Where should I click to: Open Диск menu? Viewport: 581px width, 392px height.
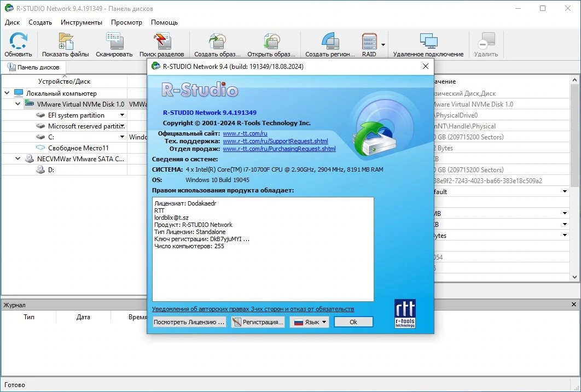pos(12,22)
